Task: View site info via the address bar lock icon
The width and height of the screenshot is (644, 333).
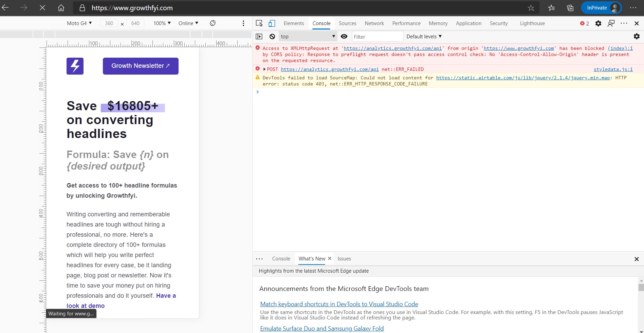Action: [x=82, y=8]
